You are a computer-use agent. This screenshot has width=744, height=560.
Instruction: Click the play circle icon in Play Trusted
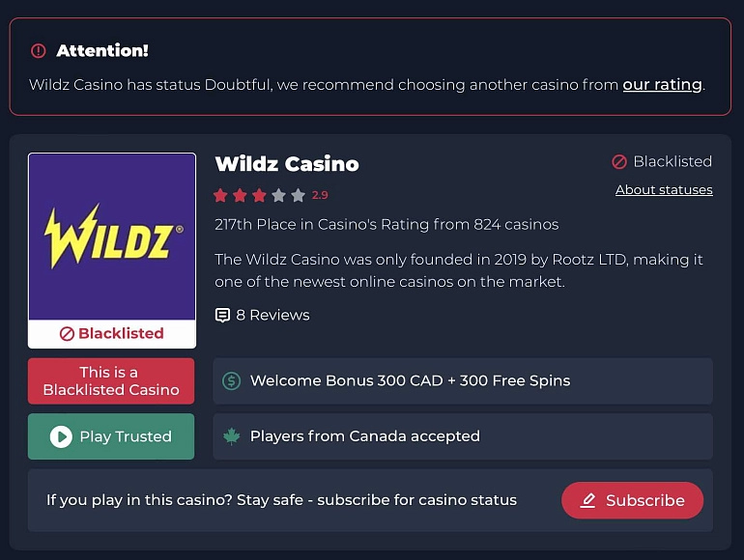(x=61, y=436)
